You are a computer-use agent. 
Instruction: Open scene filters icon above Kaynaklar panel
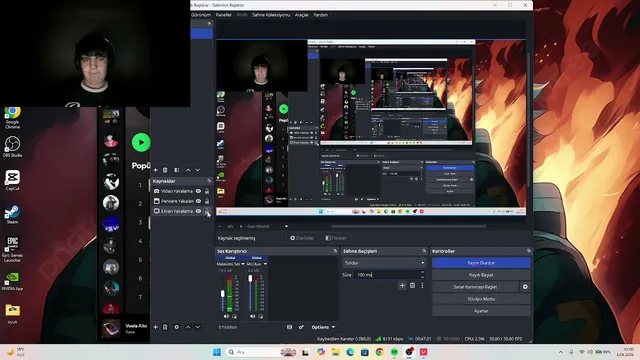(x=177, y=170)
